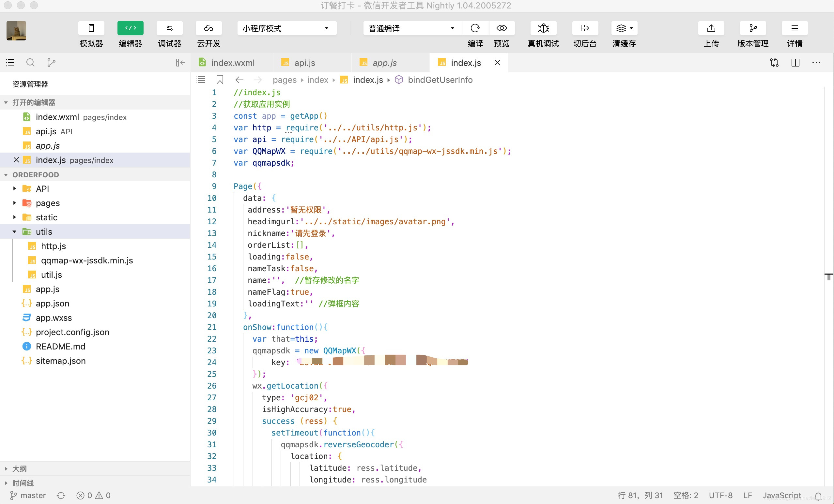The width and height of the screenshot is (834, 504).
Task: Open app.json file
Action: click(x=95, y=304)
